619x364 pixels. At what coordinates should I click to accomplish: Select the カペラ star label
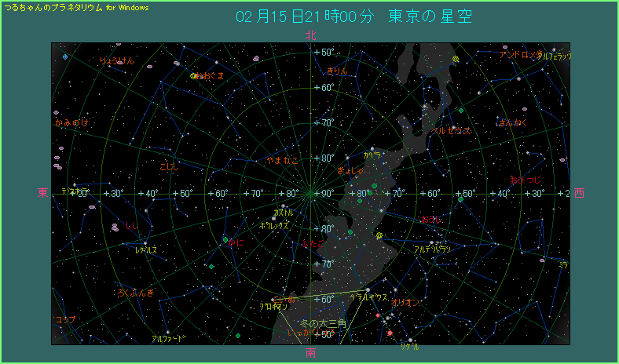371,155
